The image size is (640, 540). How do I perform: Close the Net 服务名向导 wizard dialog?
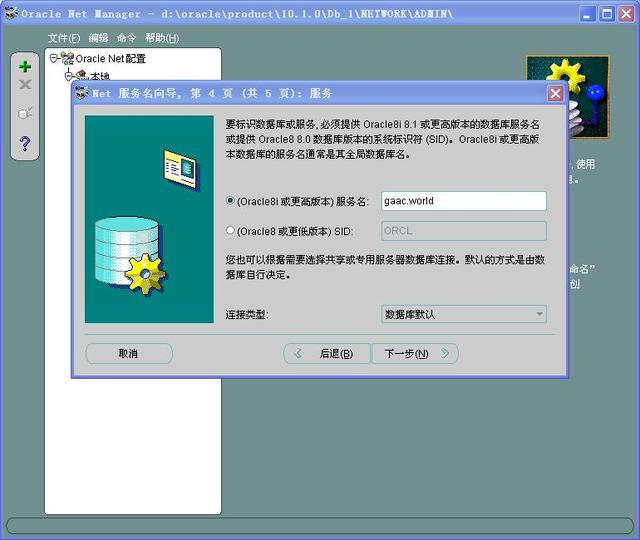[x=555, y=94]
